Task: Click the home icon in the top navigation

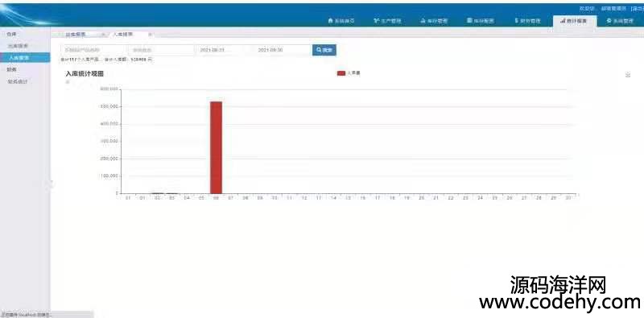Action: click(x=330, y=21)
